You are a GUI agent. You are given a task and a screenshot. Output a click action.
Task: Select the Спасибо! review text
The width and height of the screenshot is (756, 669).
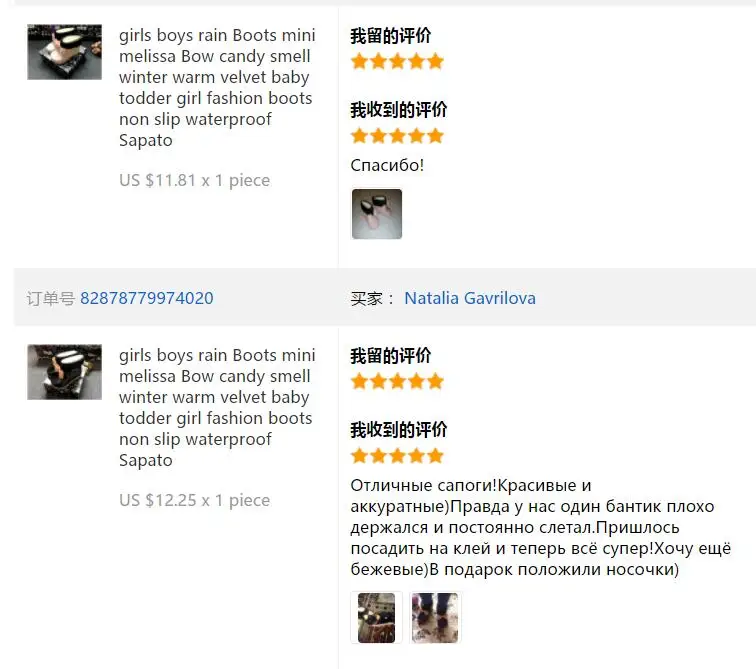click(x=387, y=165)
